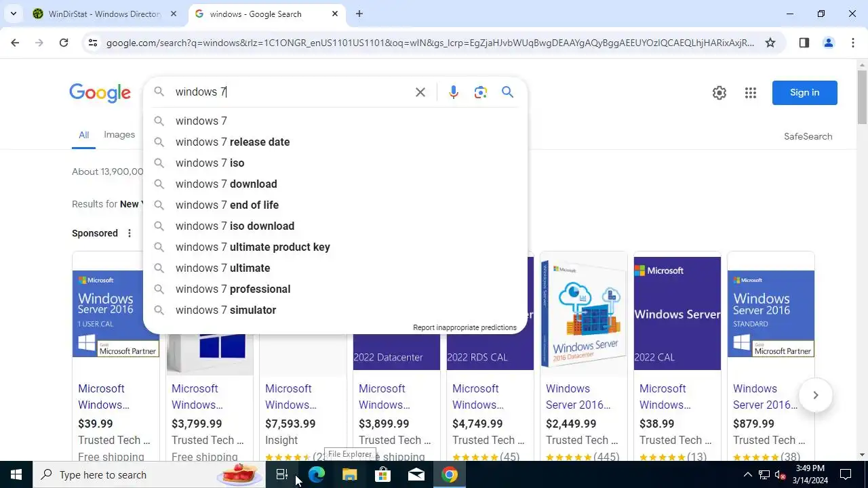The image size is (868, 488).
Task: Open Chrome three-dot menu
Action: [x=853, y=43]
